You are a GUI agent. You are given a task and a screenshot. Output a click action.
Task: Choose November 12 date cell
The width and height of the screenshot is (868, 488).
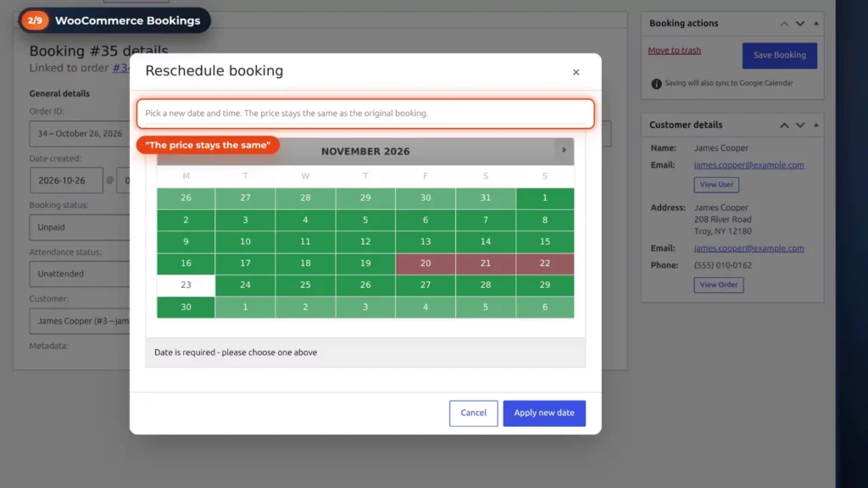[x=365, y=241]
